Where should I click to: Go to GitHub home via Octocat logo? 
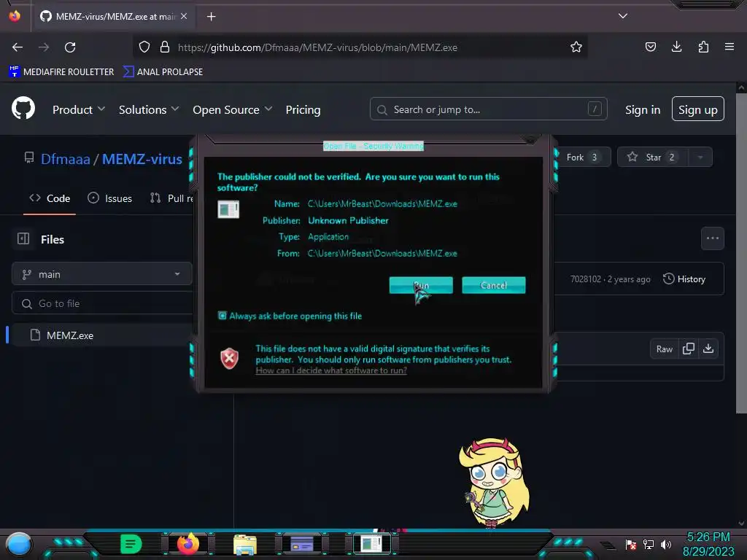point(23,109)
